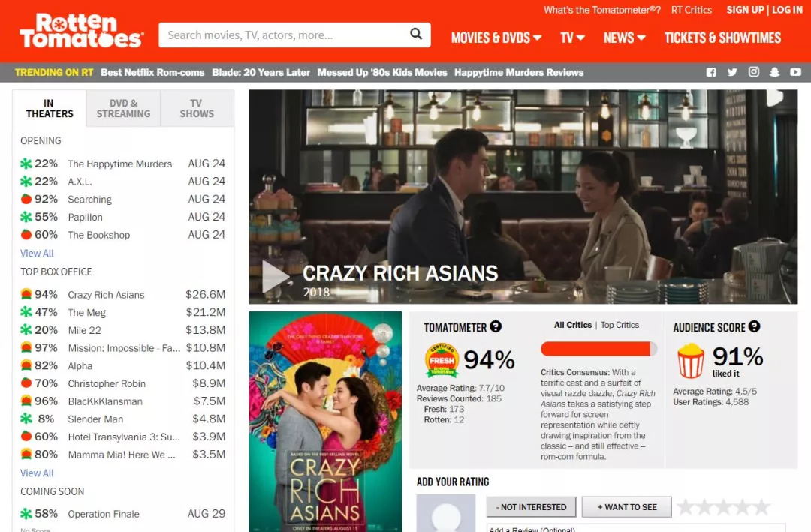Open Blade: 20 Years Later link

(x=261, y=72)
